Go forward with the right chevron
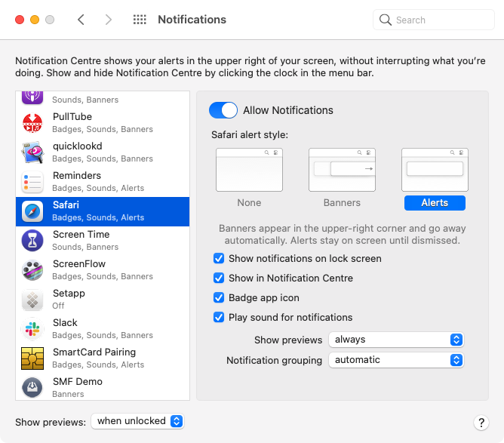 click(x=109, y=20)
